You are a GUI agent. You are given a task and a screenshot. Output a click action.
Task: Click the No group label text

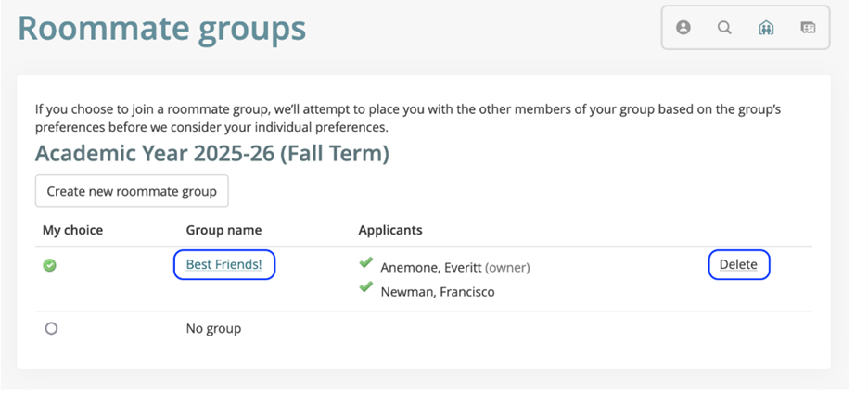coord(213,328)
